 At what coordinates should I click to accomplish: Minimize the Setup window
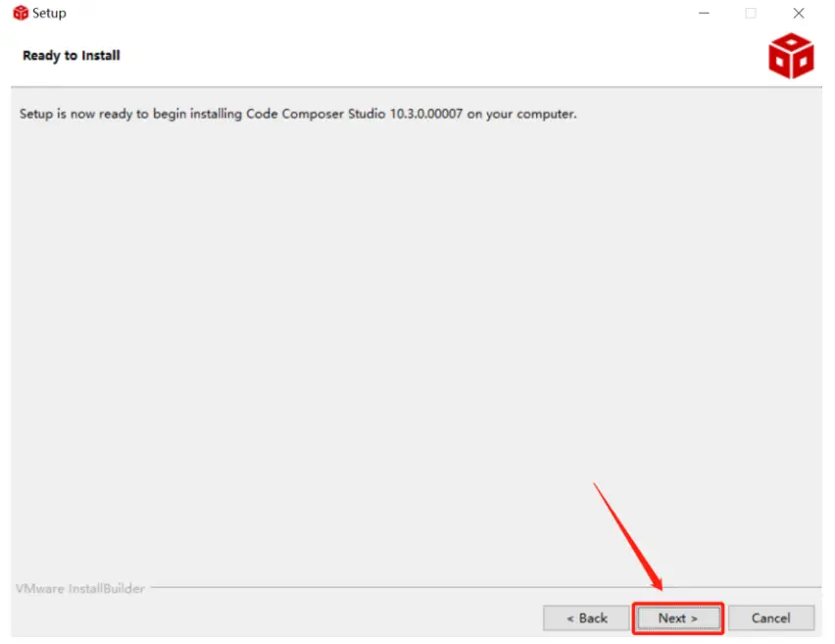tap(704, 14)
